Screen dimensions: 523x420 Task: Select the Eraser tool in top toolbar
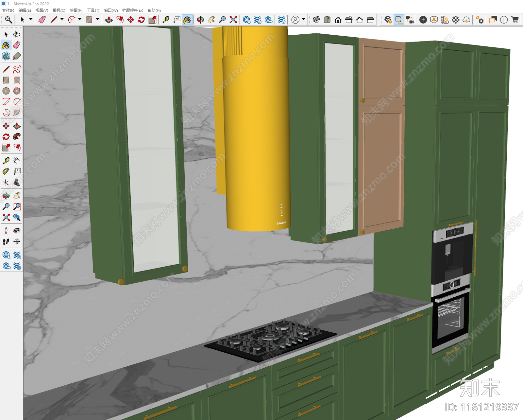(42, 20)
